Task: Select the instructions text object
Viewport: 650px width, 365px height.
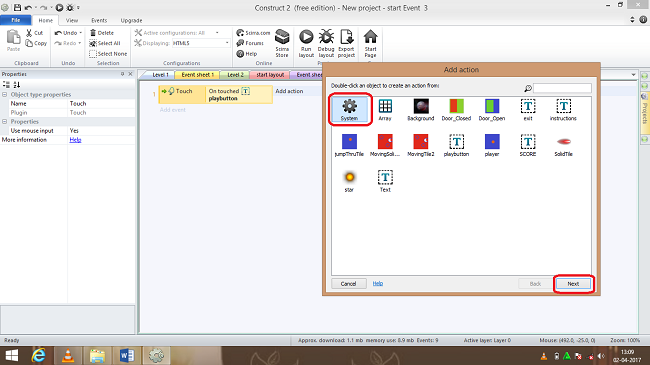Action: pos(563,110)
